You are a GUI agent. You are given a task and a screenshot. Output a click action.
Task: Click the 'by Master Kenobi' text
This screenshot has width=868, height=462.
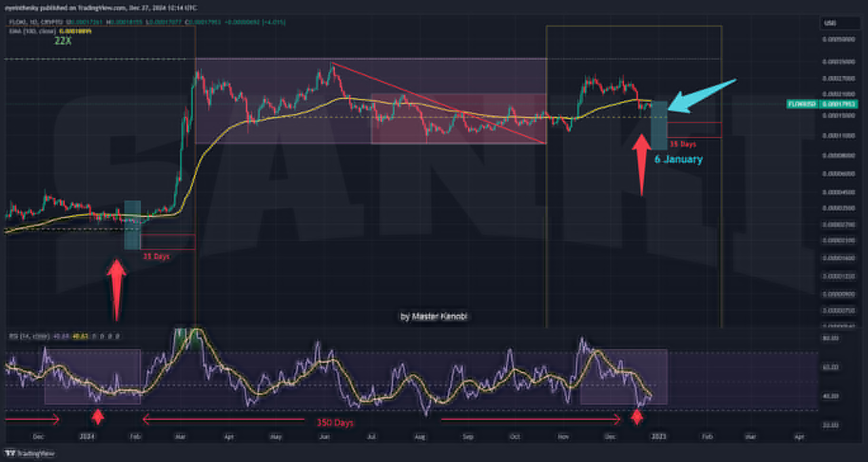[434, 316]
